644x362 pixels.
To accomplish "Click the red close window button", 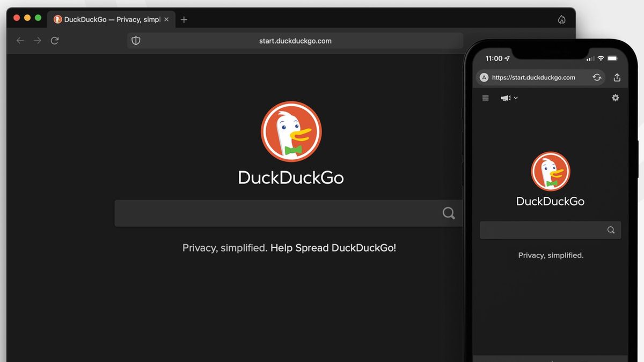I will point(17,18).
